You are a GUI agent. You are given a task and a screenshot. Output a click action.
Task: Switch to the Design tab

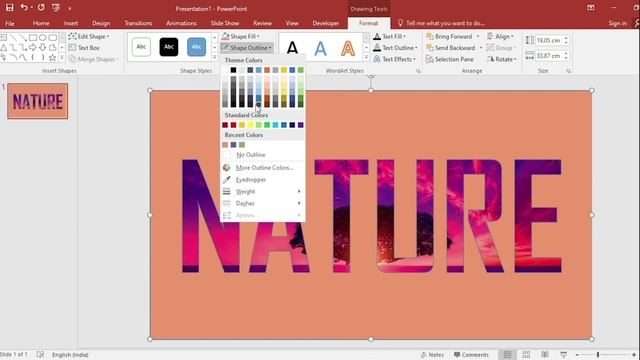pos(101,23)
